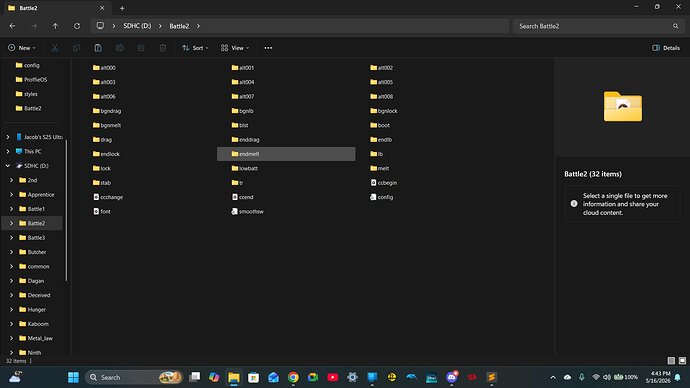Click chevron after Battle2 in address bar
The width and height of the screenshot is (690, 388).
coord(198,26)
